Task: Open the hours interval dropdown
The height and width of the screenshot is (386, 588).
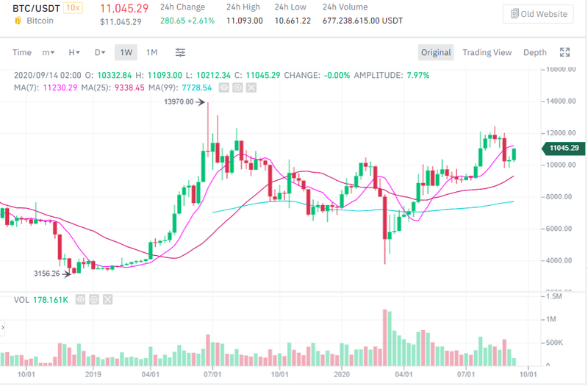Action: point(74,52)
